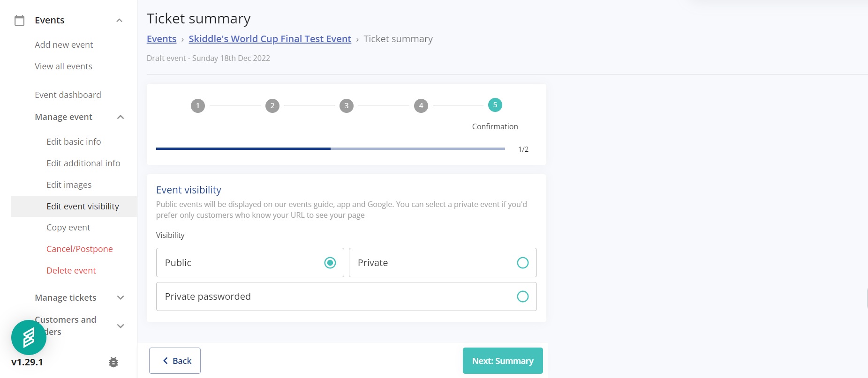
Task: Click the step progress bar
Action: tap(330, 149)
